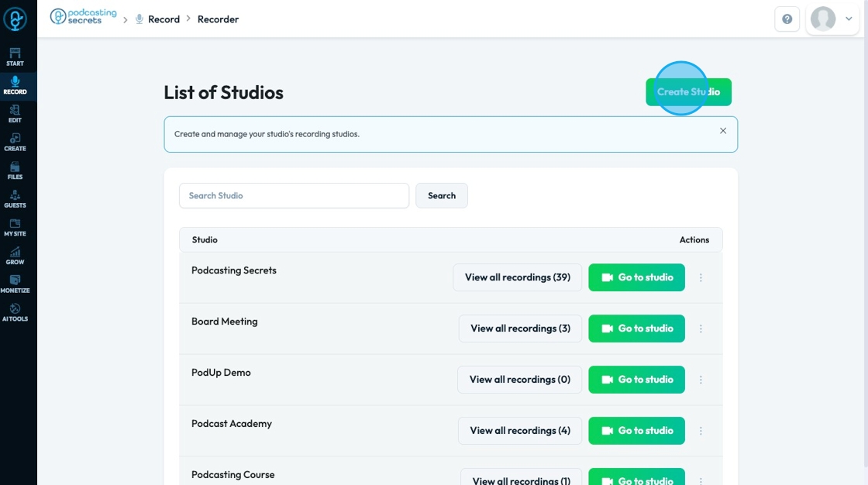Open more options for Podcast Academy row
Viewport: 868px width, 485px height.
pos(701,431)
